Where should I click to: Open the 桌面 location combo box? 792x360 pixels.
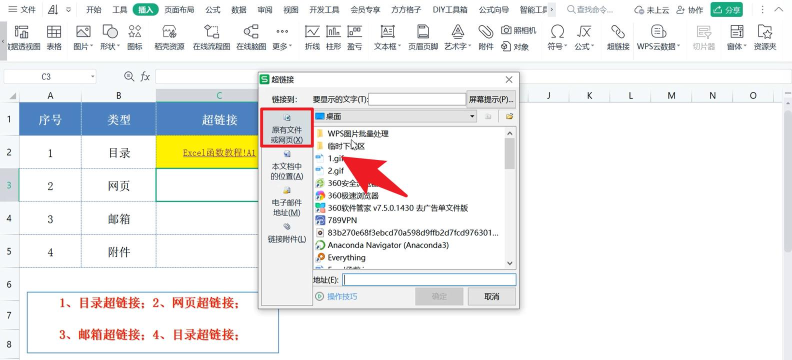(395, 117)
